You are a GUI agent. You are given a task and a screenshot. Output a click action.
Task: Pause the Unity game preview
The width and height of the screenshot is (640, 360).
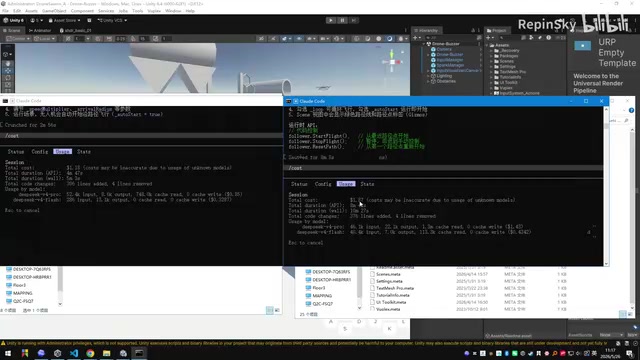pyautogui.click(x=342, y=20)
